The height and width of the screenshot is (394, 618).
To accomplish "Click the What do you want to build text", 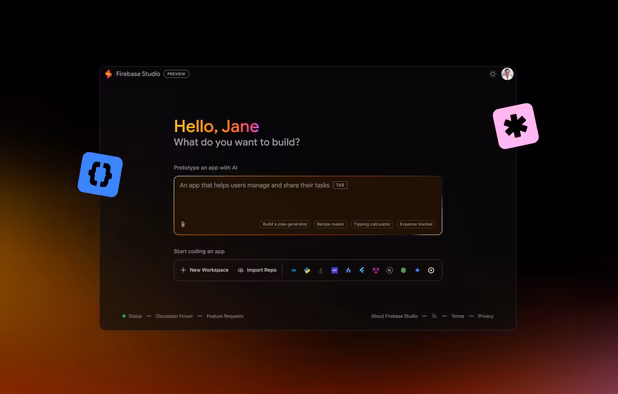I will [237, 142].
